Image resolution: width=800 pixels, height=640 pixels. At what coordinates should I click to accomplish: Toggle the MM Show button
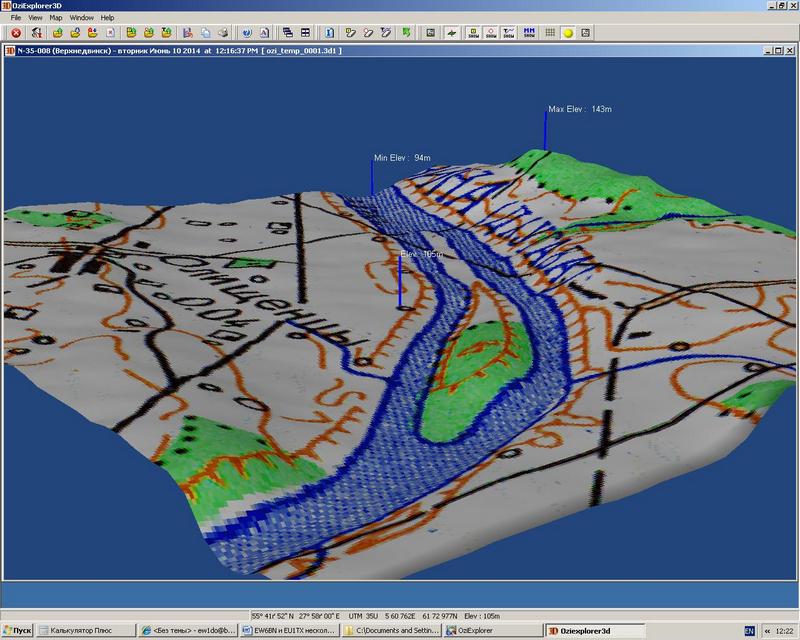529,33
